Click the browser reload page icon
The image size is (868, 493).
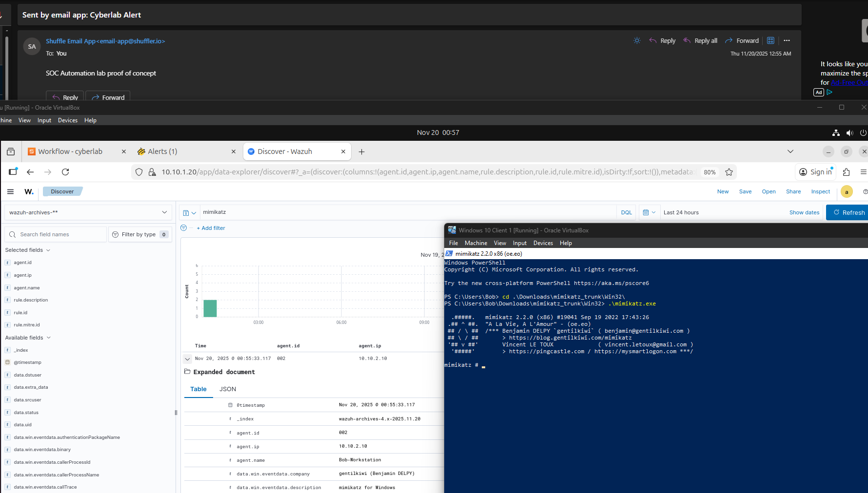(65, 172)
